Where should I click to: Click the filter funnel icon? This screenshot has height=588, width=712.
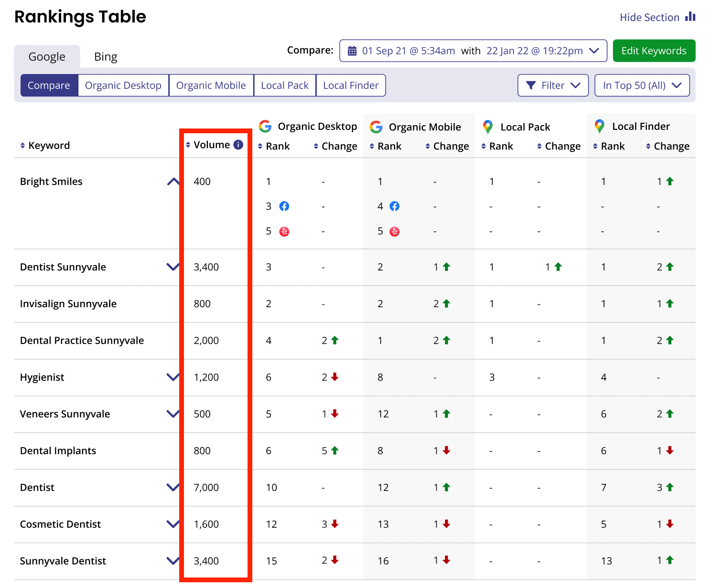pos(531,85)
